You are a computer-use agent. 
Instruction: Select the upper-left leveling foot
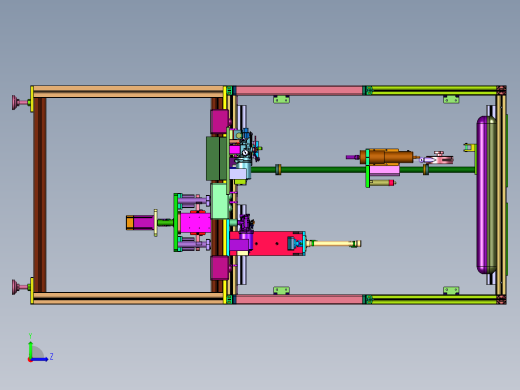coord(21,102)
